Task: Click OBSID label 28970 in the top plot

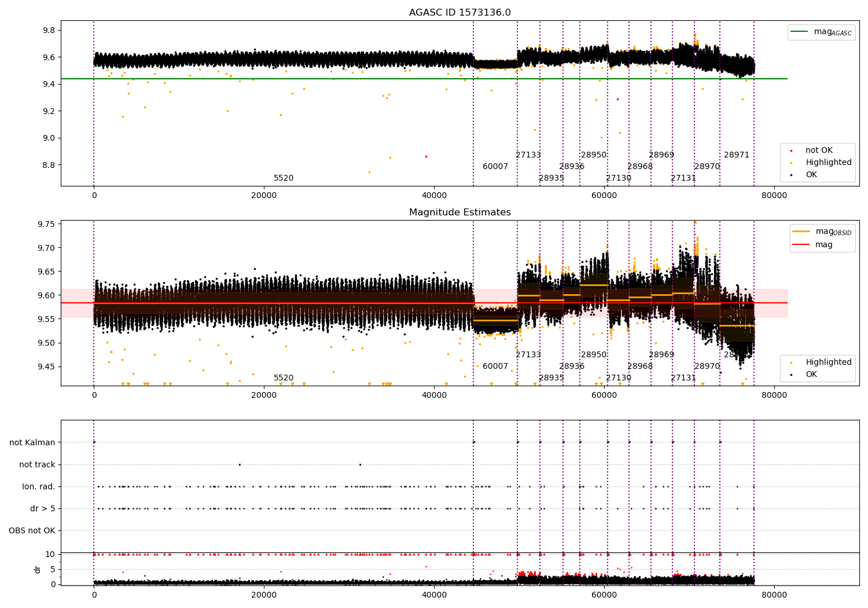Action: (707, 167)
